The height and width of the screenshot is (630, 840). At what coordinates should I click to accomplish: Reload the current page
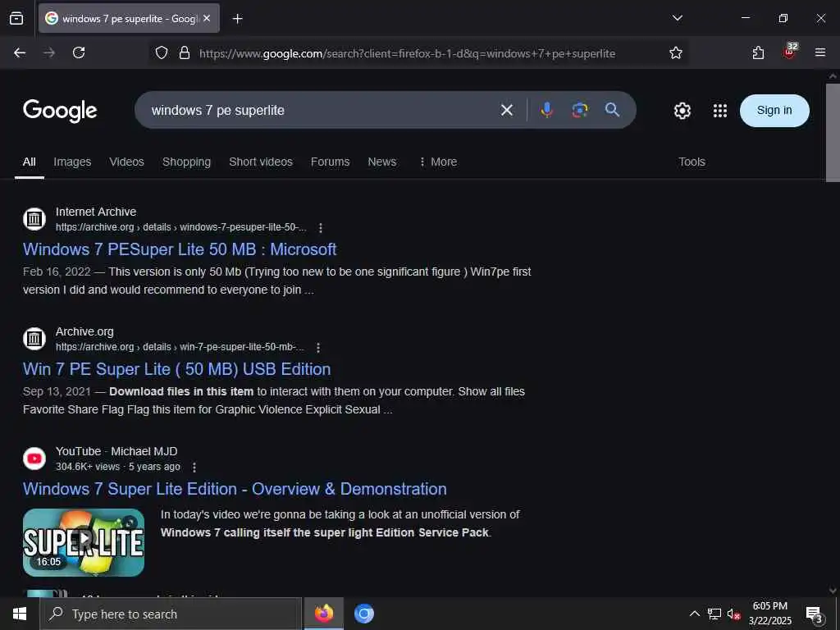pos(79,52)
